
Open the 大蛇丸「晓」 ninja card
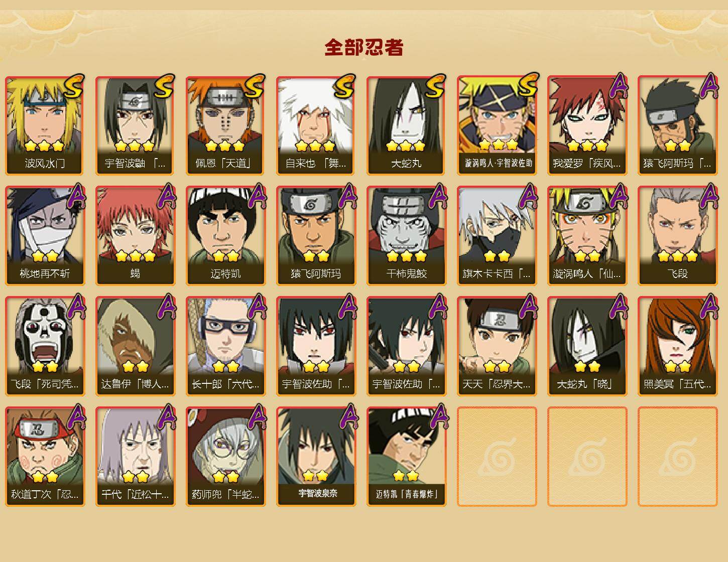pyautogui.click(x=587, y=346)
